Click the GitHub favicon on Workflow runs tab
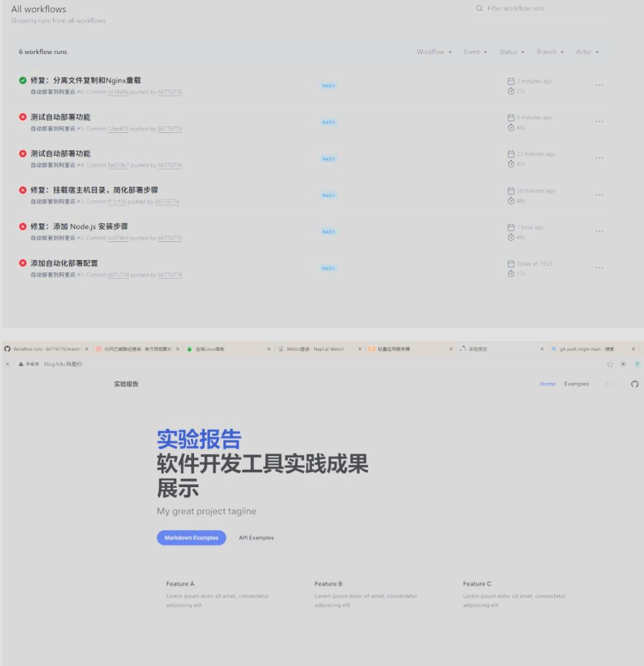The height and width of the screenshot is (666, 644). pyautogui.click(x=7, y=348)
